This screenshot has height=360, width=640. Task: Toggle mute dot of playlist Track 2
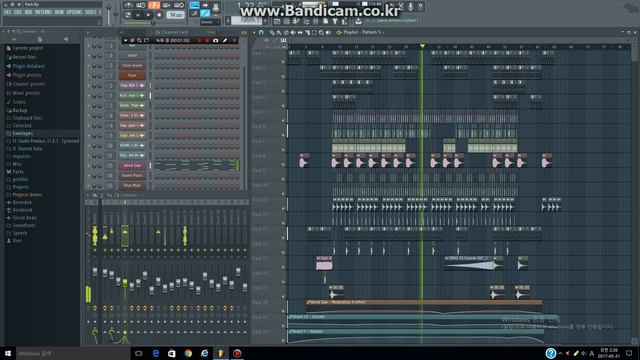283,77
